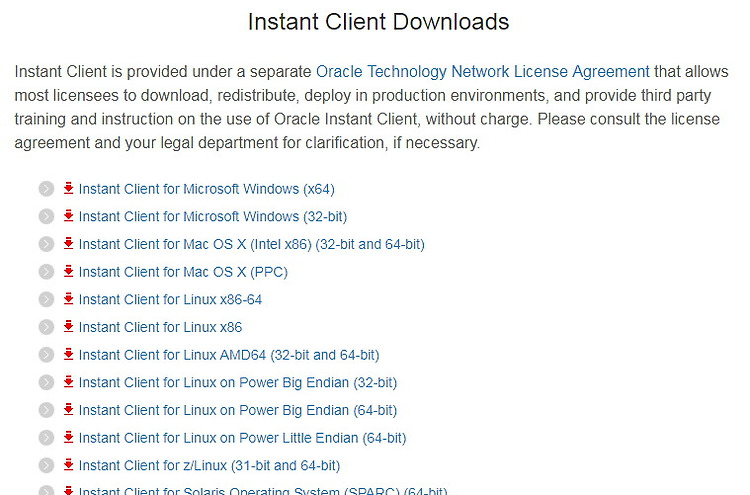This screenshot has width=750, height=495.
Task: Click download icon for Linux AMD64
Action: pyautogui.click(x=68, y=354)
